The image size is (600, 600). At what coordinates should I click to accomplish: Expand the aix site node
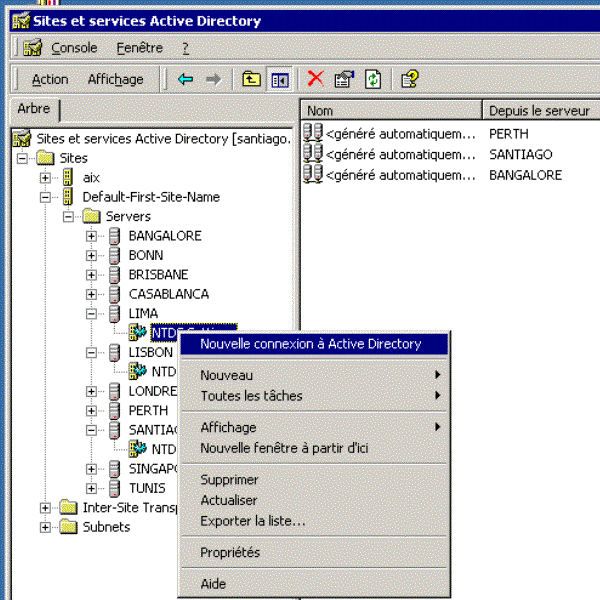click(x=45, y=177)
